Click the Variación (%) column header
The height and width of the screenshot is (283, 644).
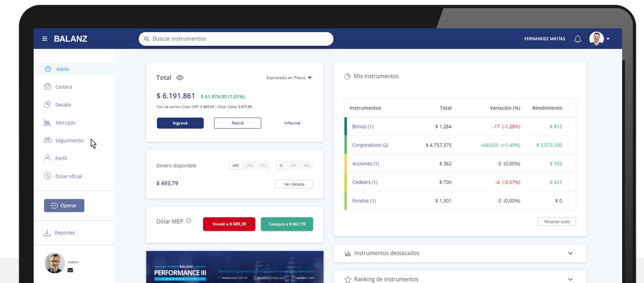click(x=505, y=108)
